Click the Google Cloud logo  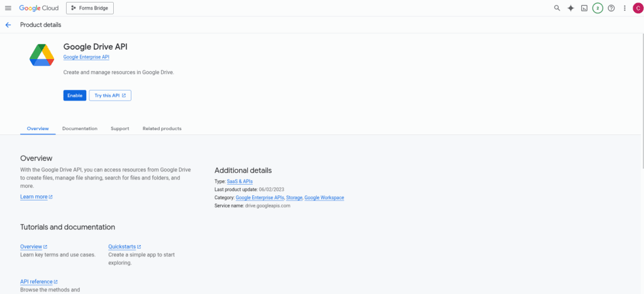pos(39,8)
